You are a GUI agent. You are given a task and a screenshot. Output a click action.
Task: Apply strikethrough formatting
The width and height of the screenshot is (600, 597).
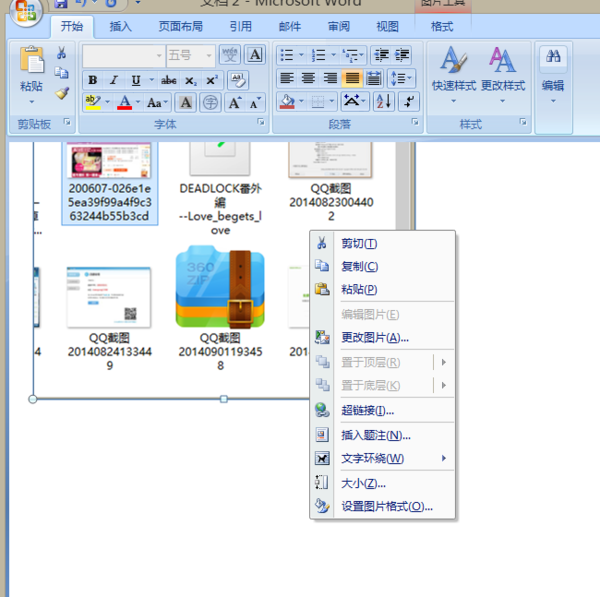point(168,80)
